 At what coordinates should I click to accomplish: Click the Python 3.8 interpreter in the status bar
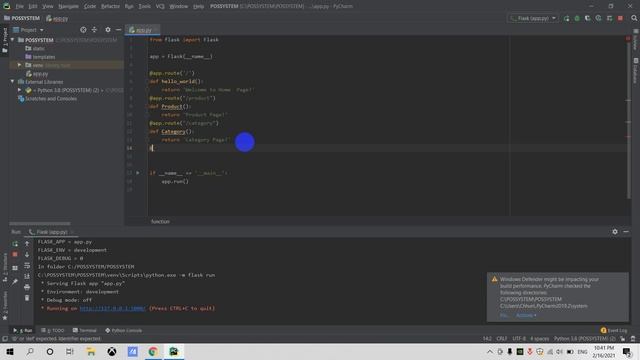point(584,339)
